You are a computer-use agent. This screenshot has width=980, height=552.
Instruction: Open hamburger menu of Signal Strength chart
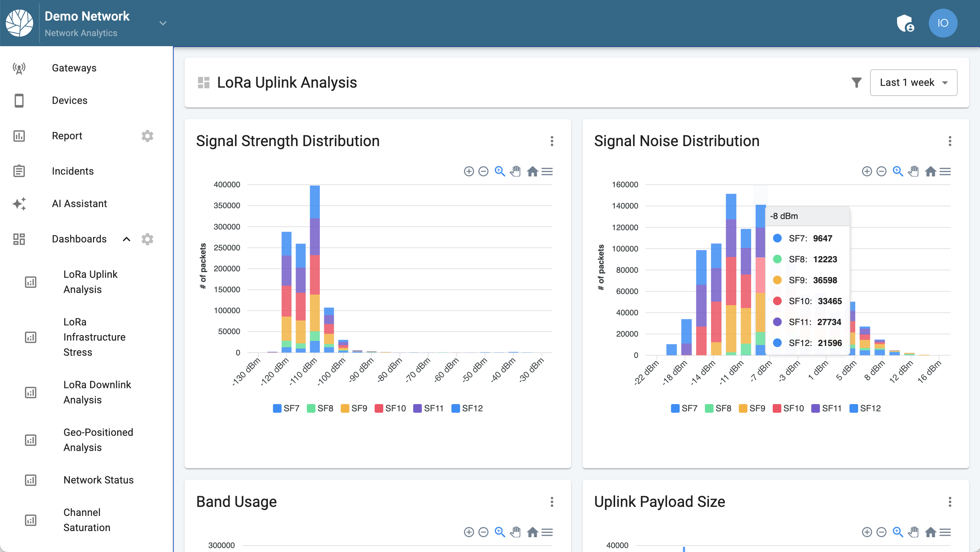pyautogui.click(x=547, y=171)
